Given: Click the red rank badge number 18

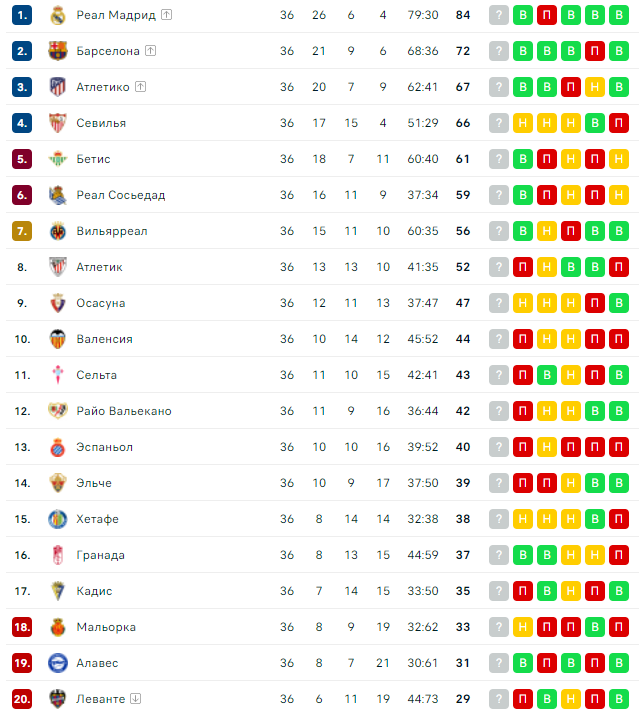Looking at the screenshot, I should coord(22,627).
